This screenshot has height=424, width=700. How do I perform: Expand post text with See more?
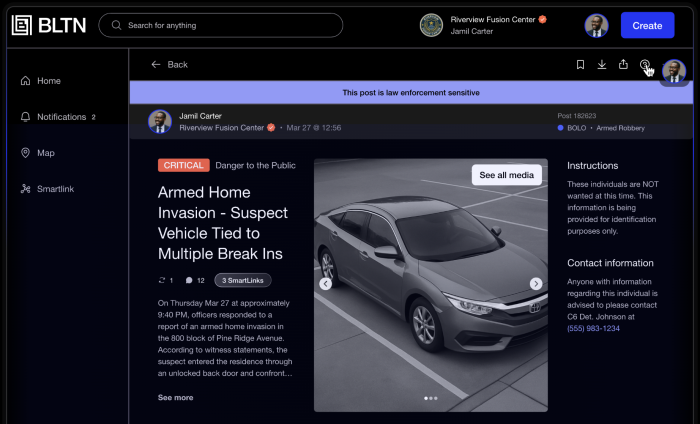pos(175,397)
